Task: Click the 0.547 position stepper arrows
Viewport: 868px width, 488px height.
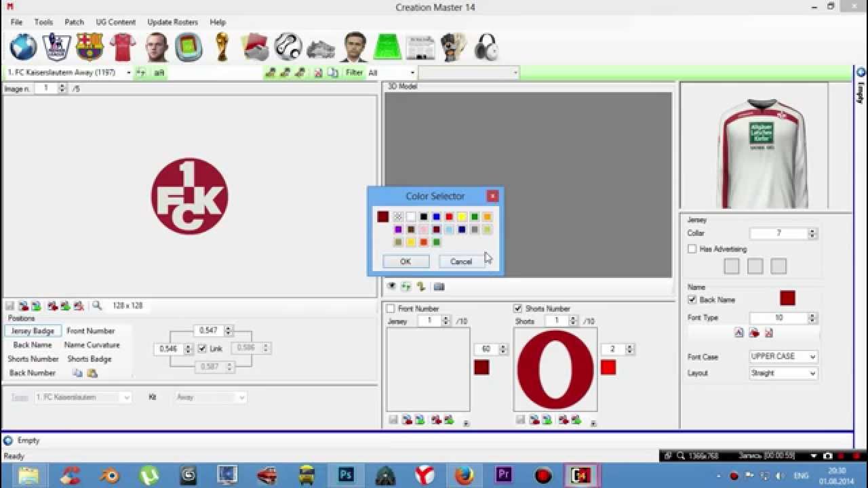Action: pyautogui.click(x=229, y=331)
